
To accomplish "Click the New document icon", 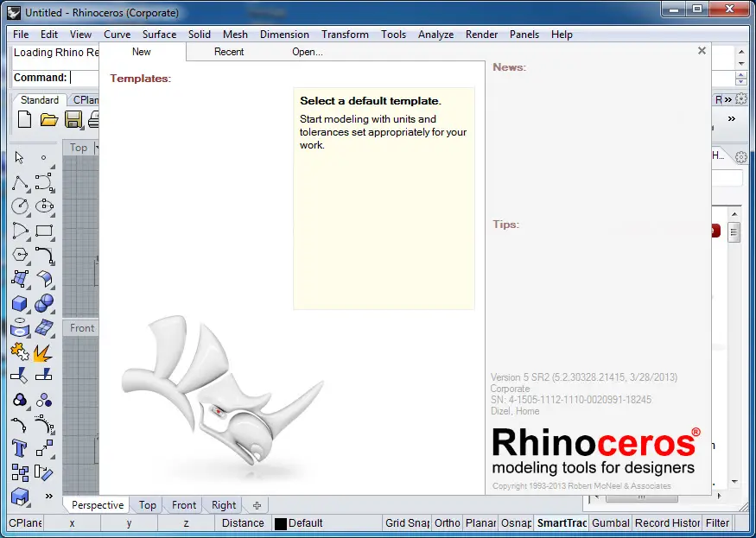I will tap(24, 119).
